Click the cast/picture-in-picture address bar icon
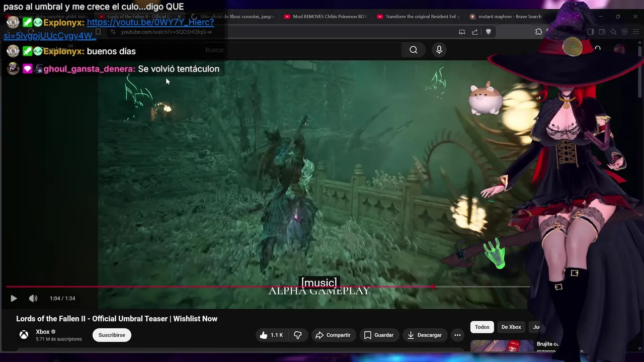This screenshot has height=362, width=644. pyautogui.click(x=462, y=32)
